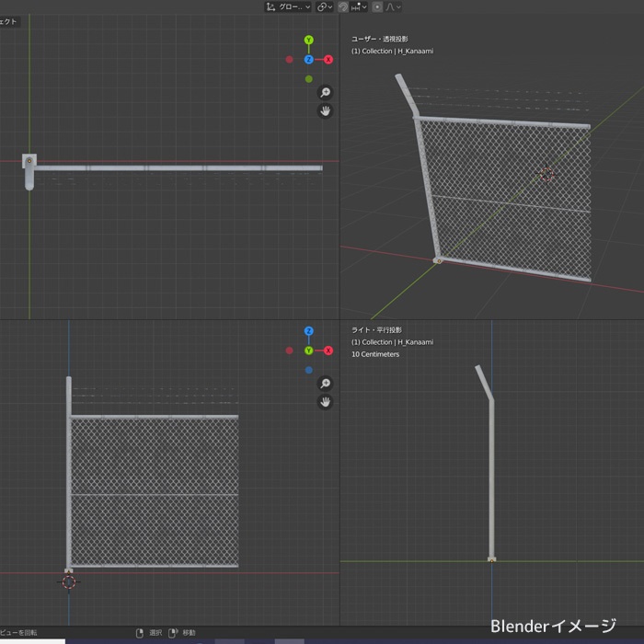Click the ライト・平行投影 viewport label

click(x=376, y=329)
